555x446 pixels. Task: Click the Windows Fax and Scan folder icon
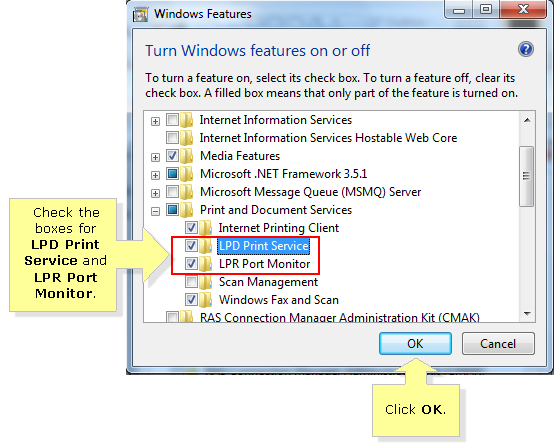205,300
